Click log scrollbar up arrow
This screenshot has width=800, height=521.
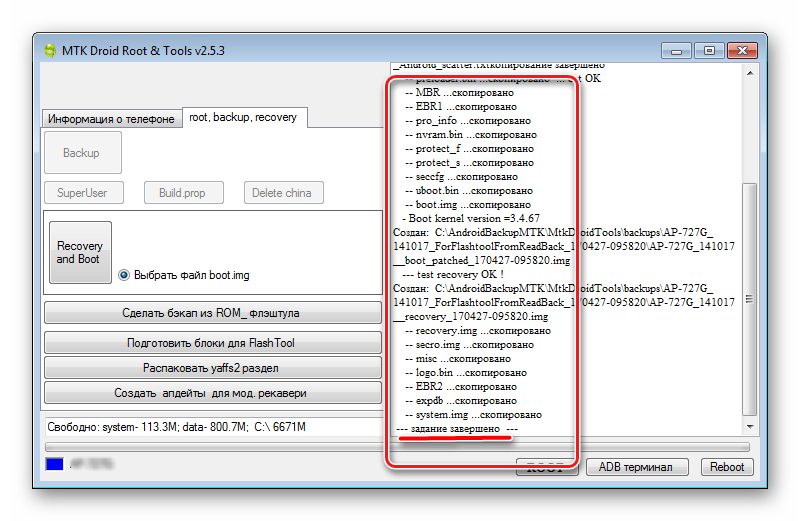[749, 73]
